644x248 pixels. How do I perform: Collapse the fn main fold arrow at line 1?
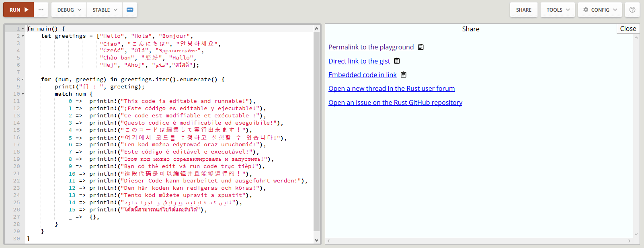(23, 29)
